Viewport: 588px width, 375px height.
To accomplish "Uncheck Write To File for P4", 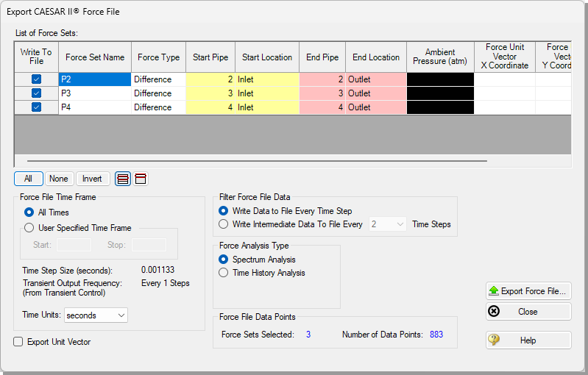I will [x=36, y=107].
